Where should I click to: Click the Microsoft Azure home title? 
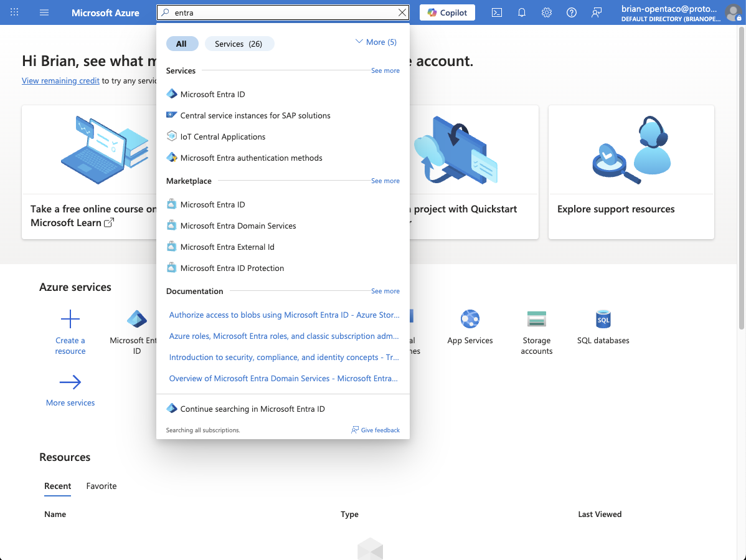105,13
